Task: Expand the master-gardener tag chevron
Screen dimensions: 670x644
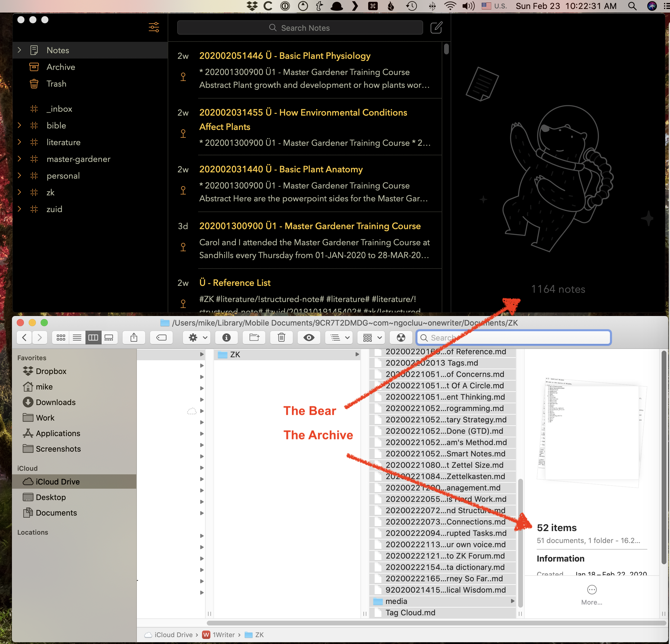Action: pyautogui.click(x=19, y=159)
